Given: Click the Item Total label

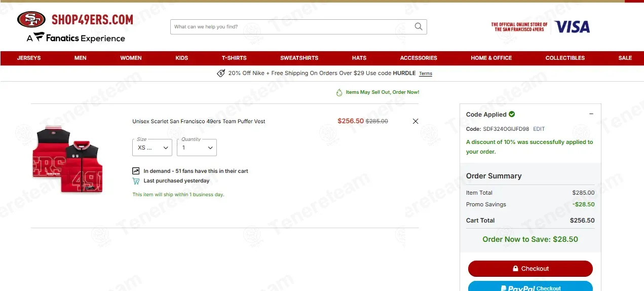Looking at the screenshot, I should [479, 193].
